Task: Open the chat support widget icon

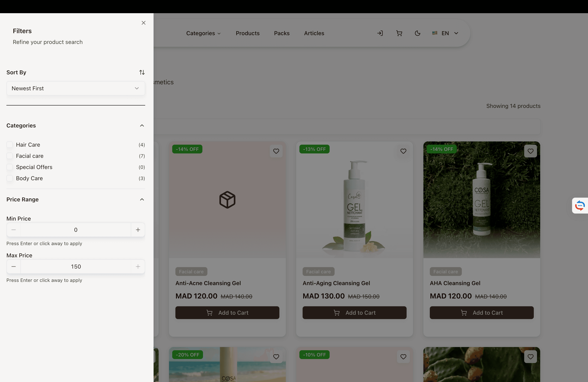Action: [580, 206]
